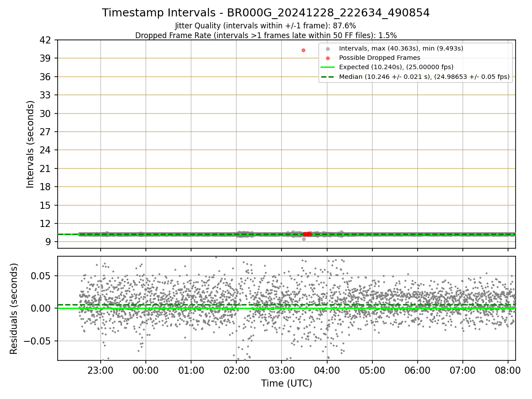Click legend entry 'Intervals, max (40.363s), min (9.493s)'
Viewport: 532px width, 399px height.
pos(401,48)
